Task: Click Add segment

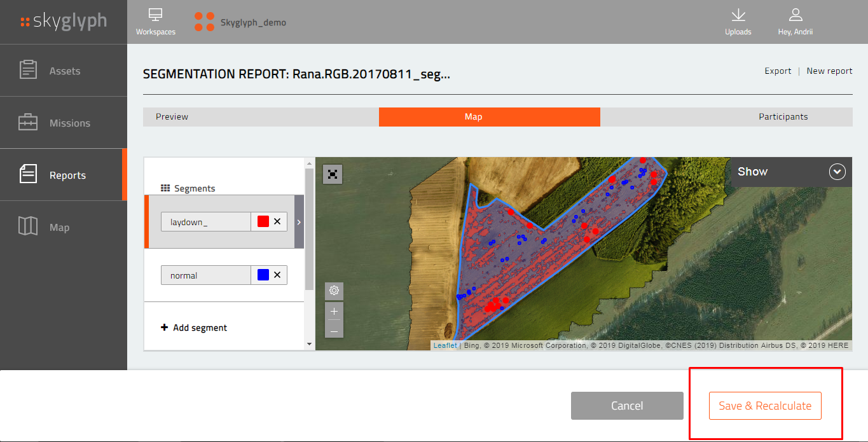Action: 194,328
